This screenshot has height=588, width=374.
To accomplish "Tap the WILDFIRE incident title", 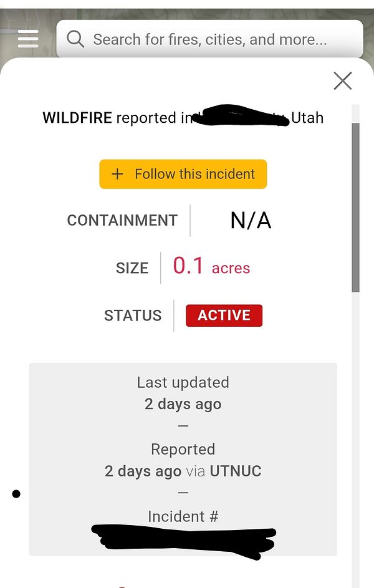I will coord(77,118).
